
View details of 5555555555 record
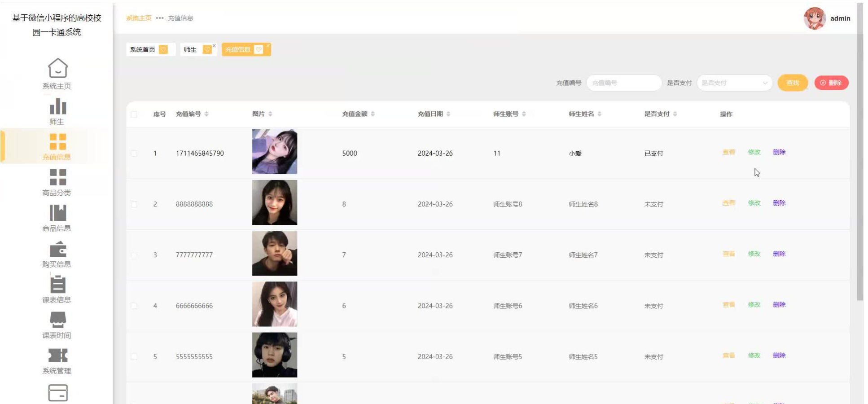pos(729,355)
